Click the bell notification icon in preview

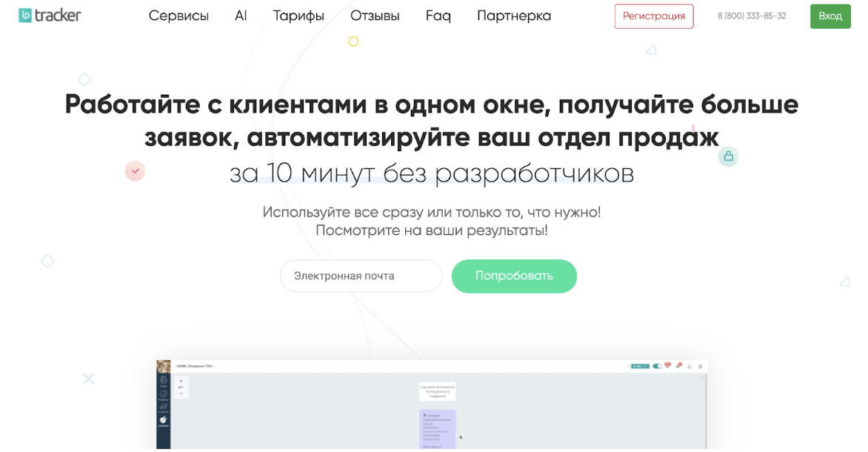tap(690, 366)
